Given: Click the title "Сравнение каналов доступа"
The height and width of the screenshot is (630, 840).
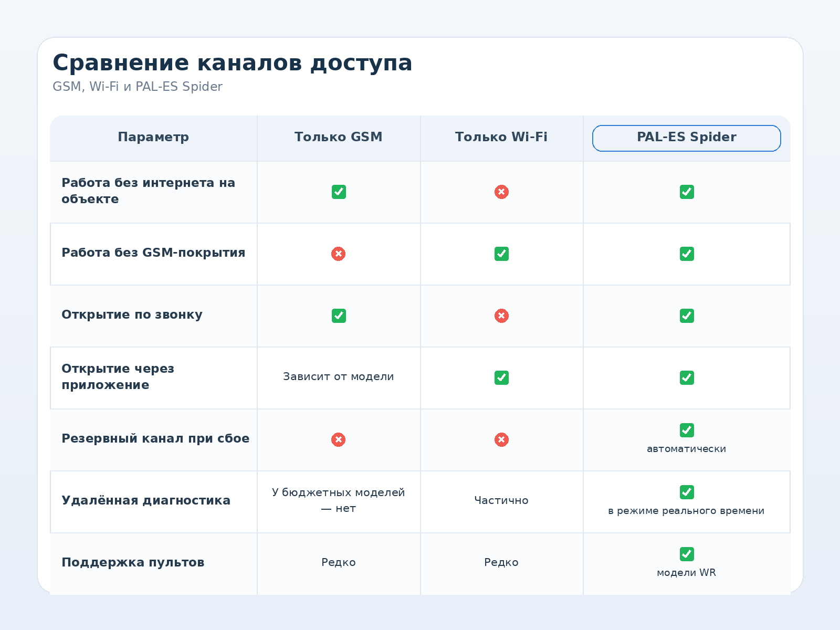Looking at the screenshot, I should (233, 63).
